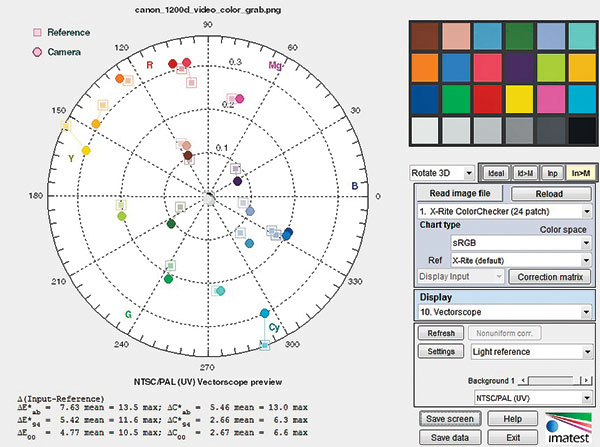
Task: Click the dark purple camera point
Action: [238, 181]
